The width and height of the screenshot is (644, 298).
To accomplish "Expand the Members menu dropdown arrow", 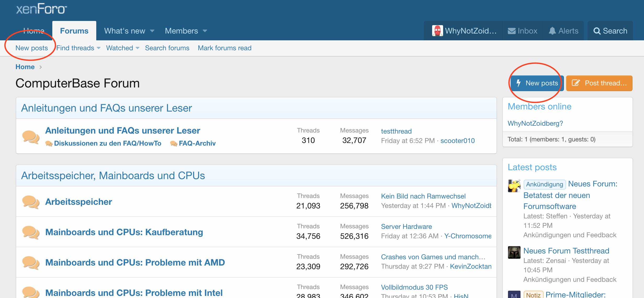I will tap(205, 31).
